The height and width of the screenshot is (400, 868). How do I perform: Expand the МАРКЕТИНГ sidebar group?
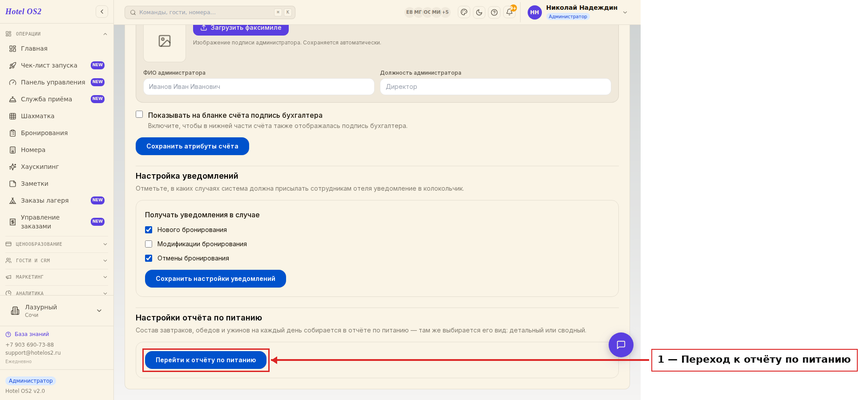pos(57,277)
